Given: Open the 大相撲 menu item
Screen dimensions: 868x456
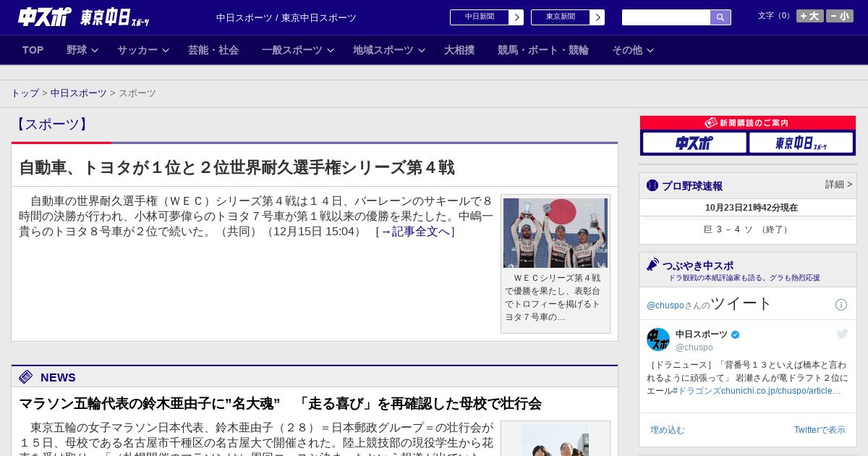Looking at the screenshot, I should [x=459, y=50].
